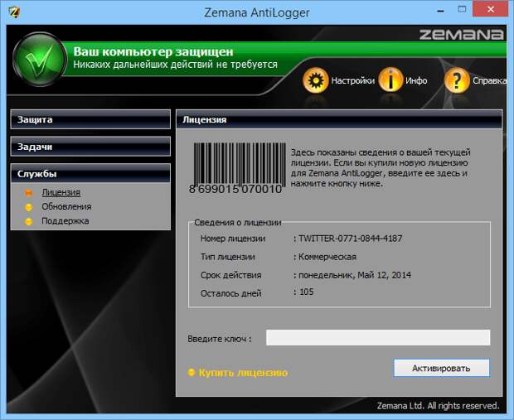The height and width of the screenshot is (420, 514).
Task: Click the Номер лицензии label
Action: point(233,239)
